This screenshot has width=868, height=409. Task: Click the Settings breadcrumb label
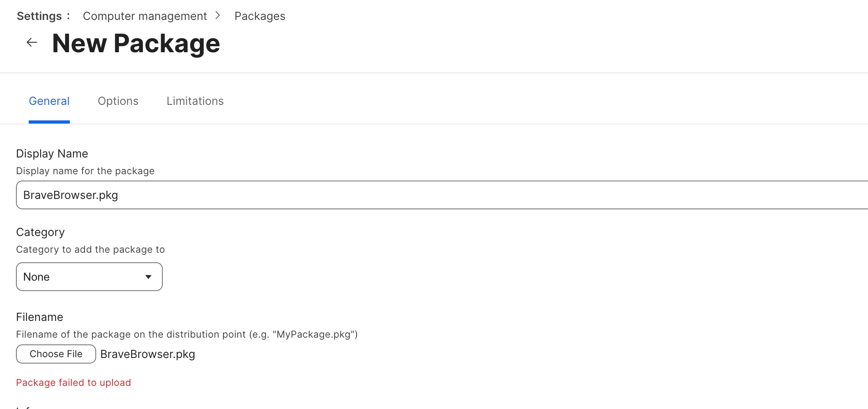39,16
